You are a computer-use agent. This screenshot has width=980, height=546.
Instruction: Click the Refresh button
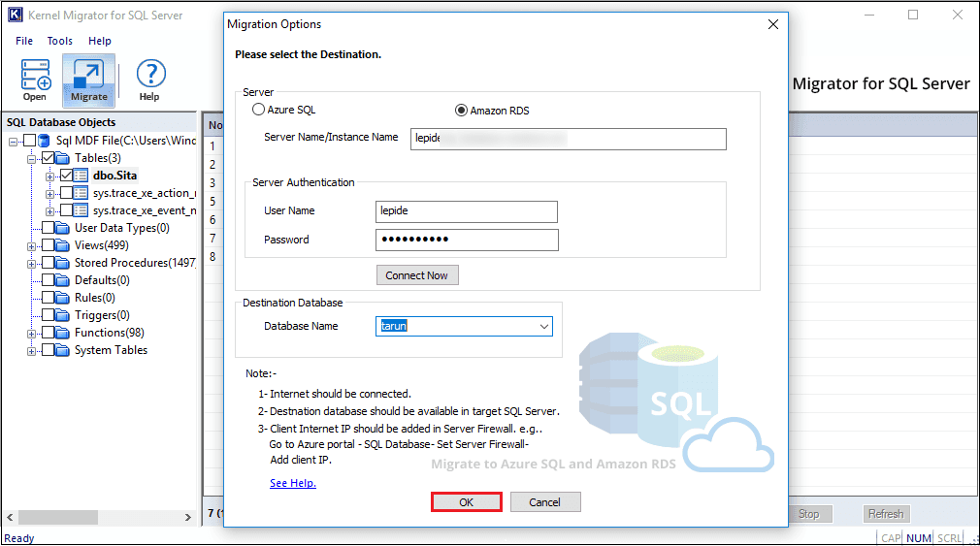886,514
